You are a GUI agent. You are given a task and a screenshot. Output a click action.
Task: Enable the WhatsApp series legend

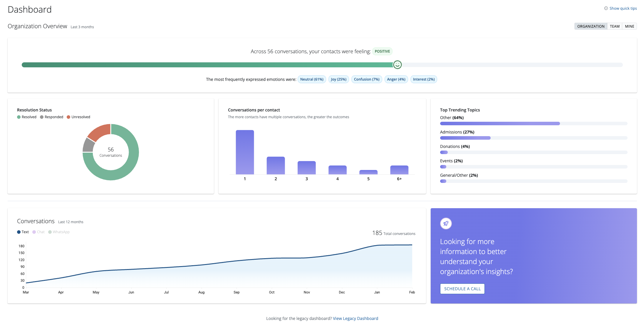59,232
